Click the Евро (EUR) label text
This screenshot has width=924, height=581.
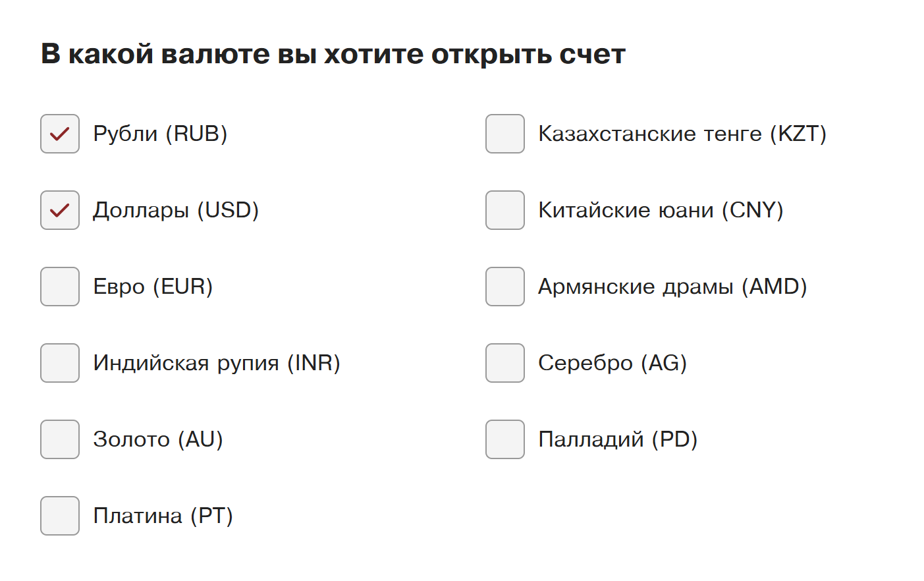(153, 287)
